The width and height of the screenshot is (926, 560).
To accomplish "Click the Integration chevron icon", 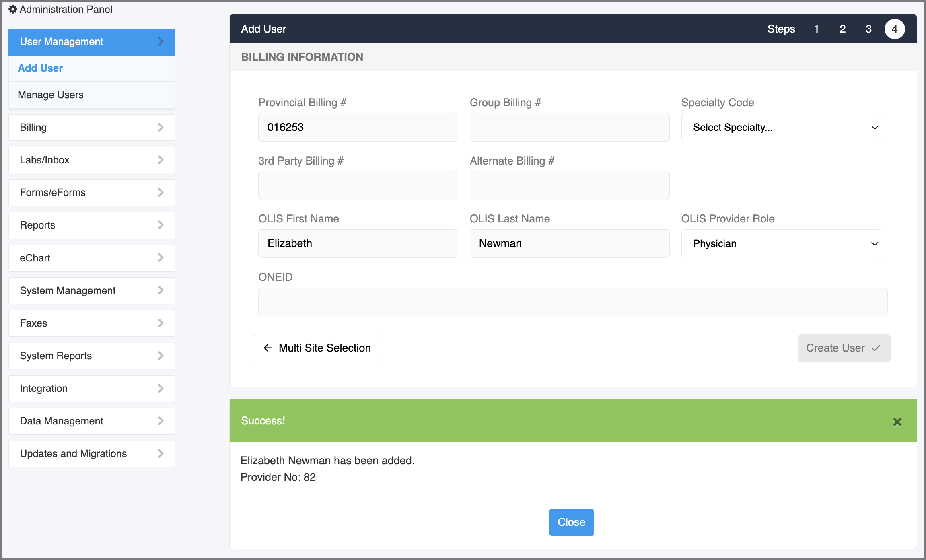I will click(161, 388).
